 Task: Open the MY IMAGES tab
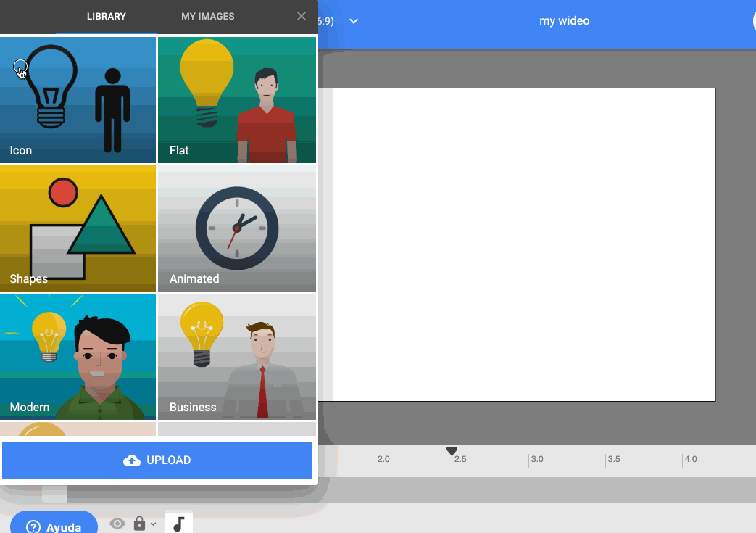(208, 17)
